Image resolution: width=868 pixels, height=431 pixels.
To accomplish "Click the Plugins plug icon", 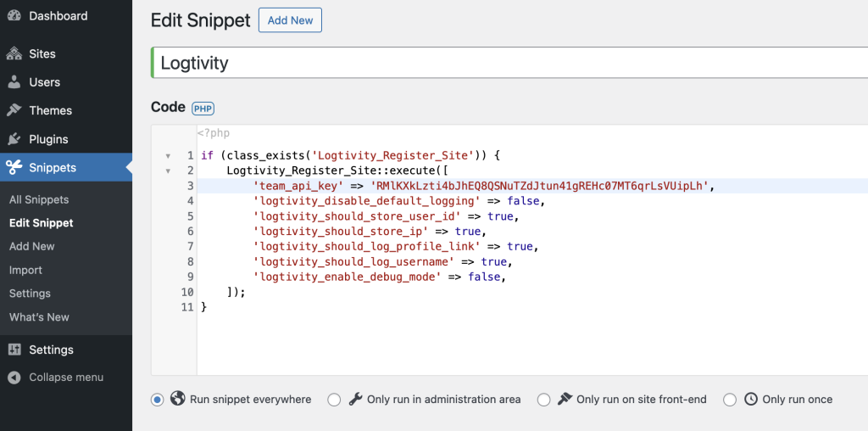I will (14, 139).
